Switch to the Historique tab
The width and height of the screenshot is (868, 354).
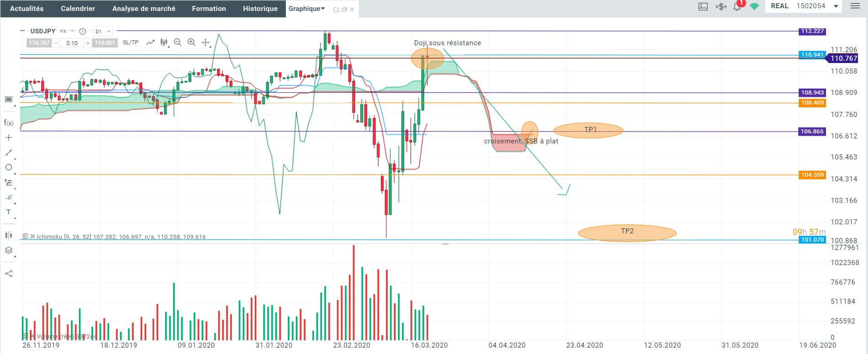260,9
